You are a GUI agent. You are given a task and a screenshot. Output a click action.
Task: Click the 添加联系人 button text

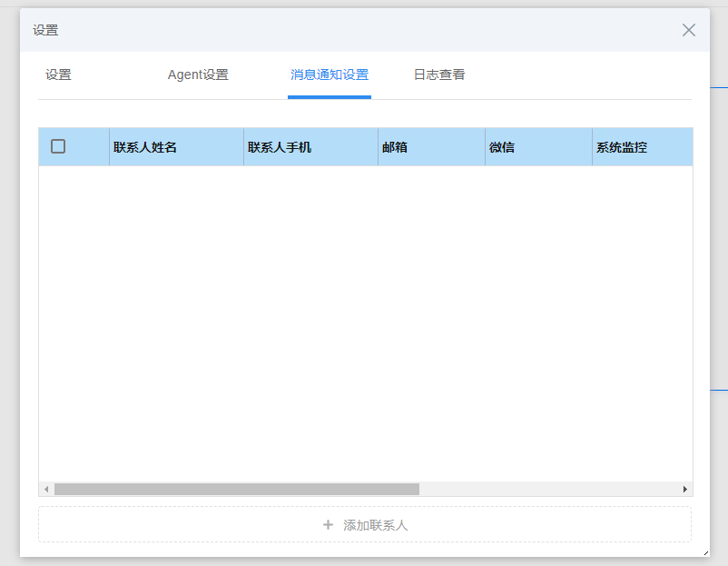pos(376,525)
